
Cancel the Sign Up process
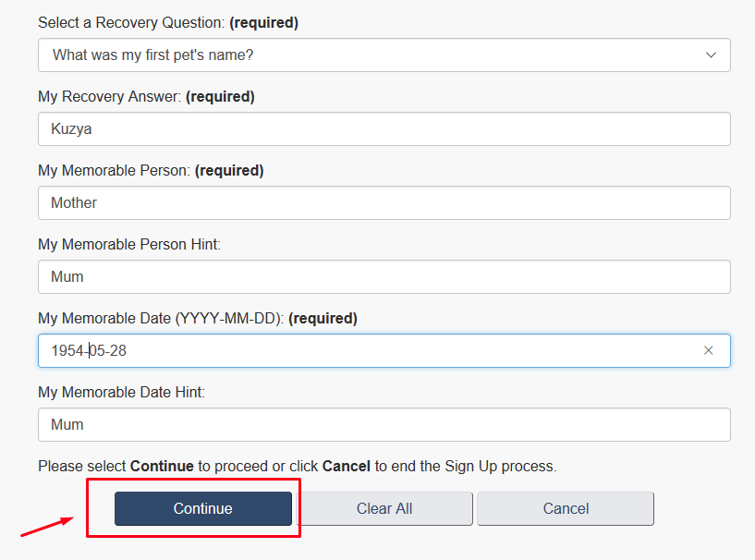[x=566, y=508]
